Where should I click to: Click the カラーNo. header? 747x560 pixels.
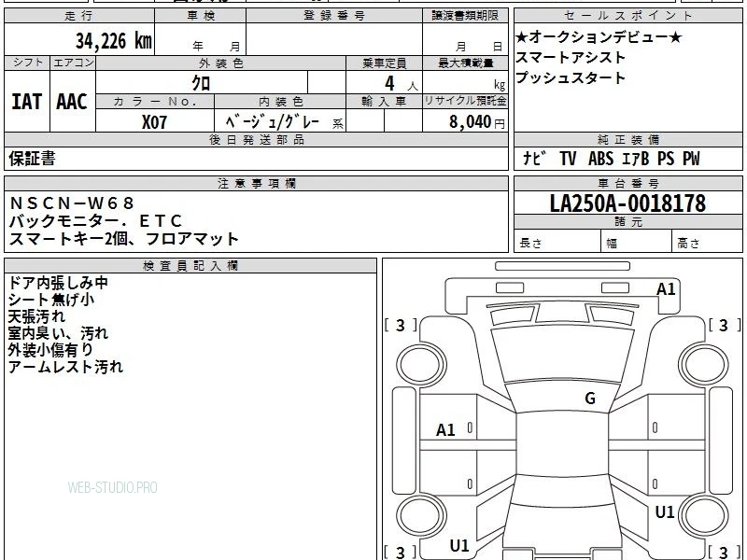click(155, 102)
